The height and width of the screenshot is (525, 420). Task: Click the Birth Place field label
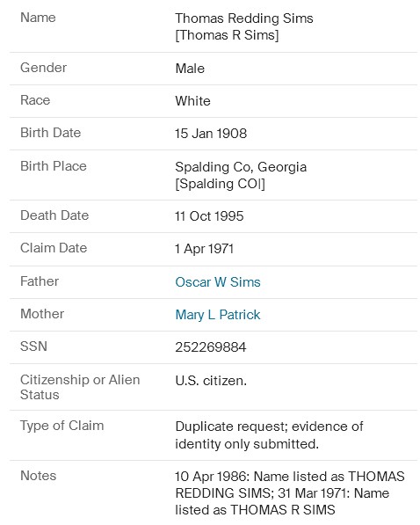tap(54, 166)
